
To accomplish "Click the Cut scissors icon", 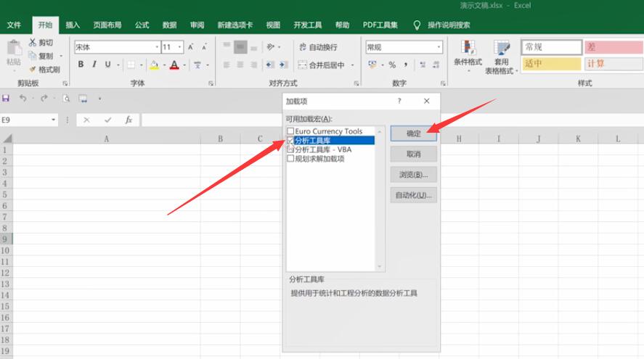I will [33, 42].
